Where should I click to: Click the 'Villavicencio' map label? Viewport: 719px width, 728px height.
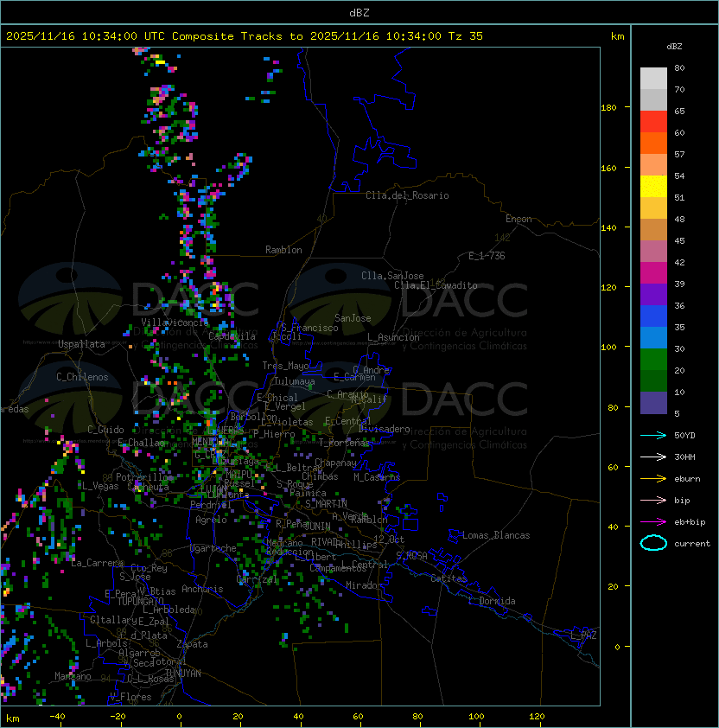pos(175,322)
